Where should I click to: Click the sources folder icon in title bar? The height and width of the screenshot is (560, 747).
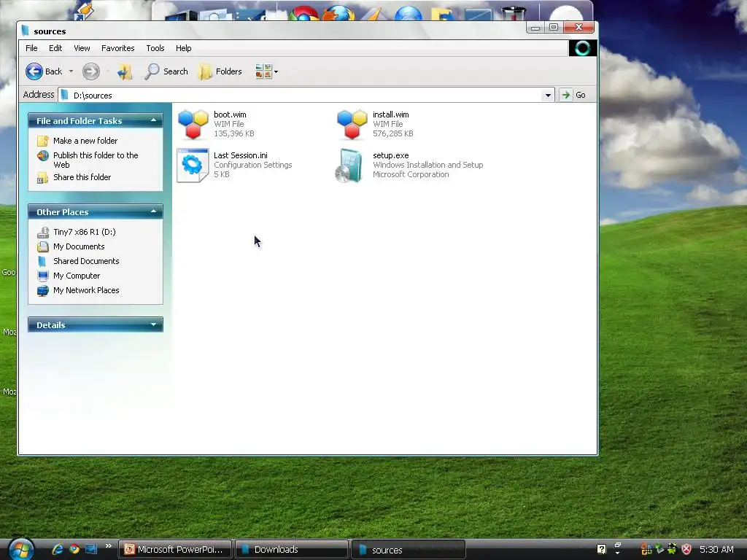coord(26,31)
